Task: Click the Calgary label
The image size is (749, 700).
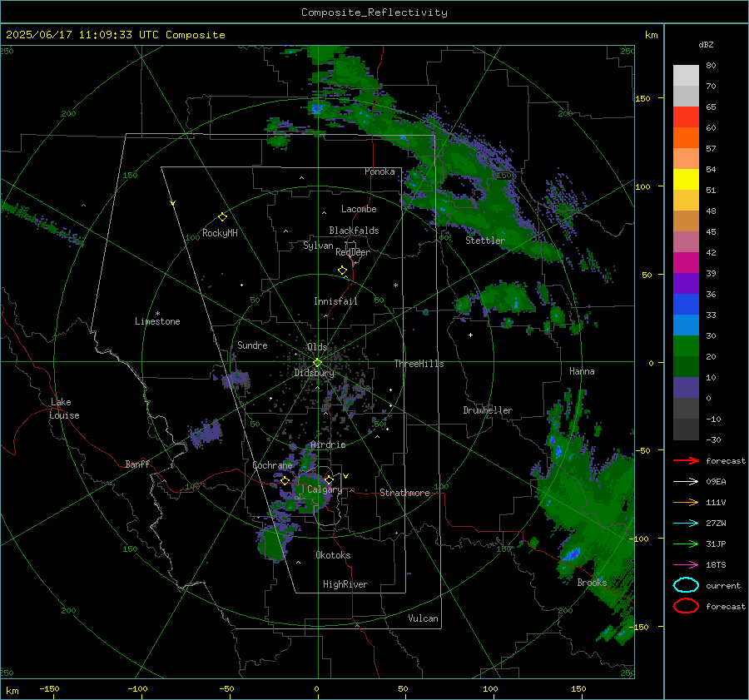Action: click(325, 489)
